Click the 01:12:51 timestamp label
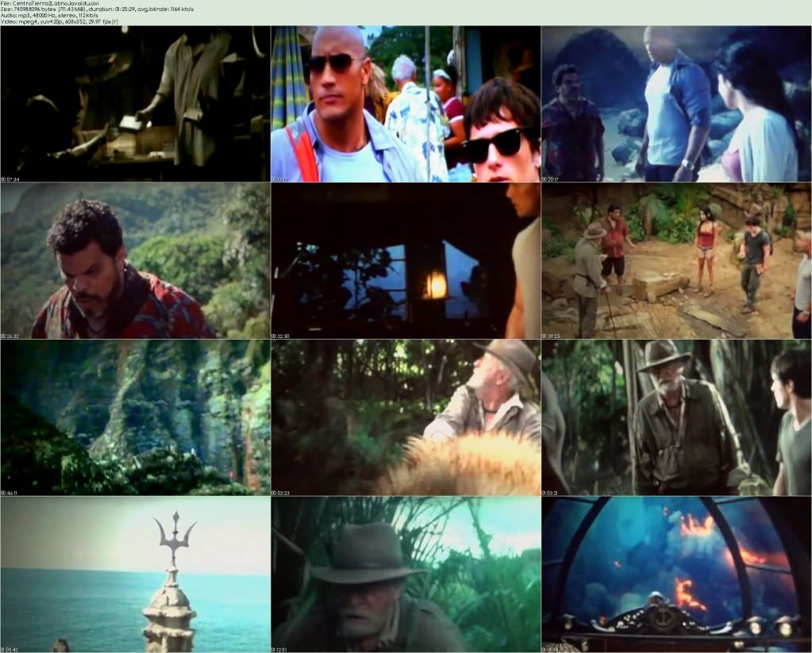The height and width of the screenshot is (653, 812). tap(280, 649)
